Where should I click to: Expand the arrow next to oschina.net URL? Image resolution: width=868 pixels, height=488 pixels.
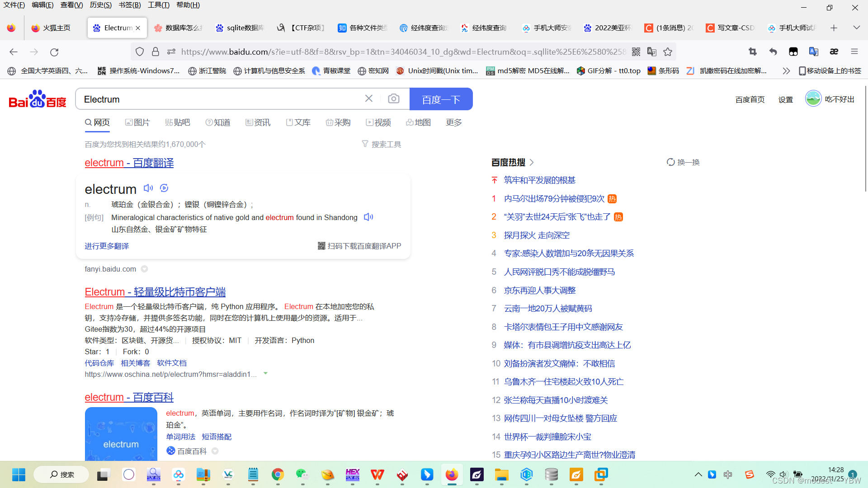pyautogui.click(x=265, y=374)
